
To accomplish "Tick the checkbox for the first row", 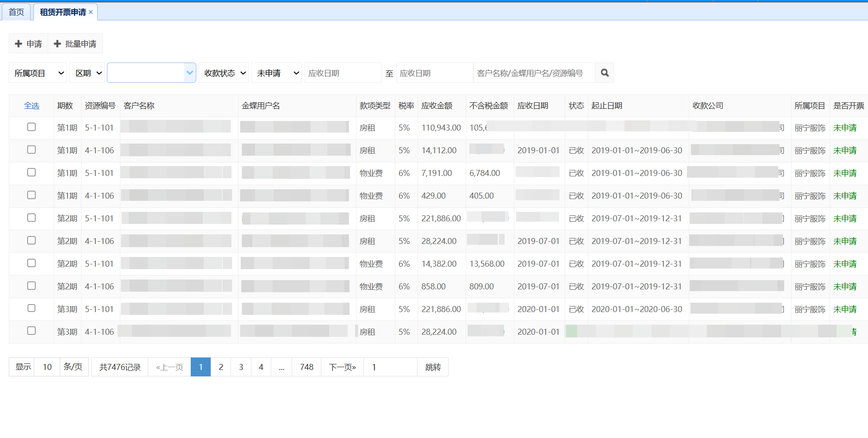I will [31, 127].
